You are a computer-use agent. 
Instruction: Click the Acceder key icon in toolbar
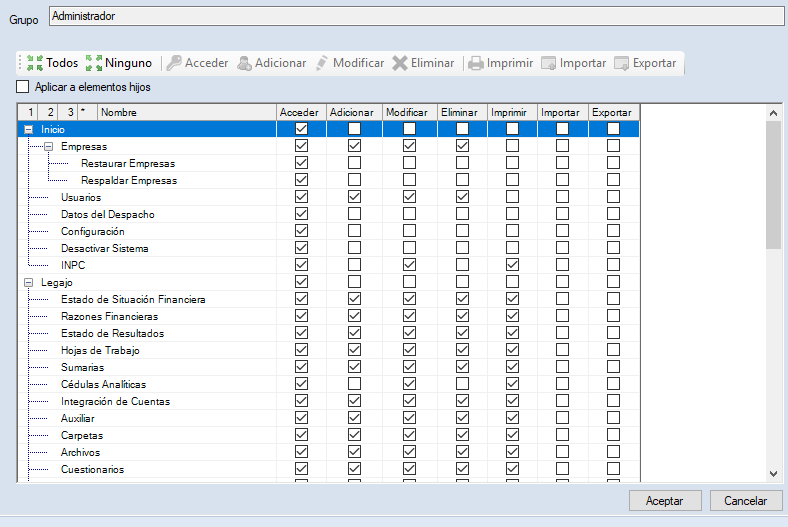pyautogui.click(x=174, y=63)
